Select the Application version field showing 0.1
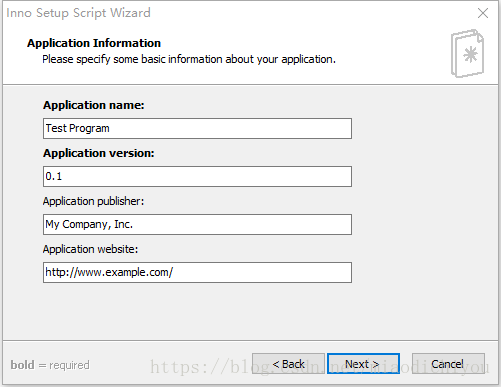Viewport: 501px width, 387px height. pos(197,176)
